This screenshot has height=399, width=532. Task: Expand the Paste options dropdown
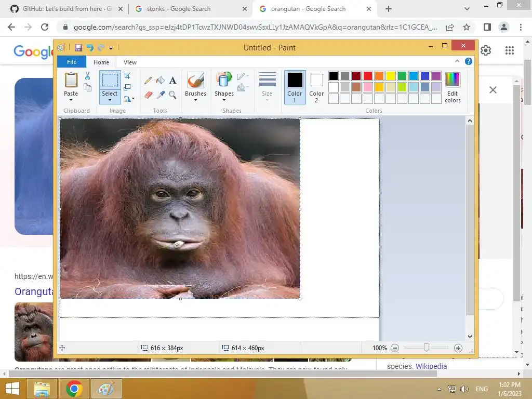[71, 100]
